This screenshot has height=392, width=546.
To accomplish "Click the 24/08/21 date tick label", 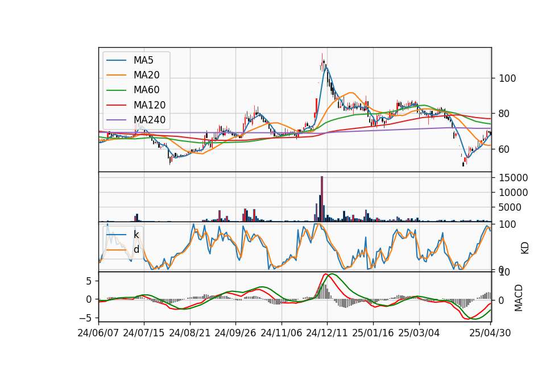I will pos(190,333).
